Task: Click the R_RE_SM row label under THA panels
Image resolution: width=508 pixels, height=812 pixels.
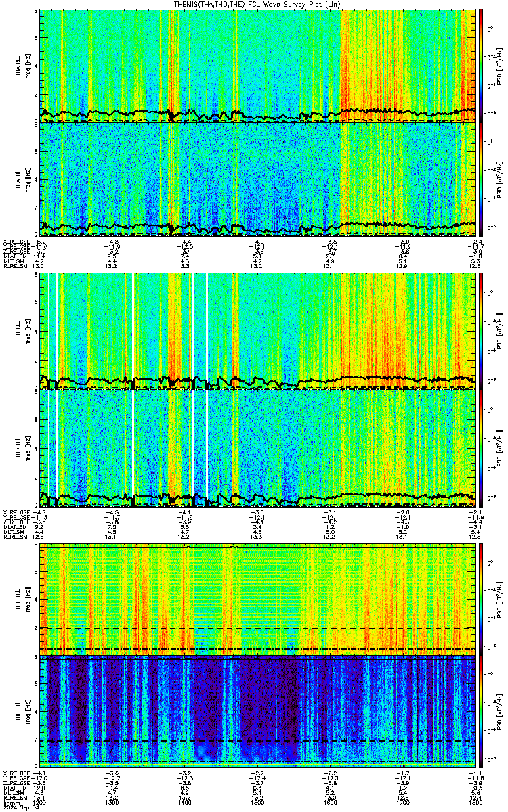Action: (x=15, y=267)
